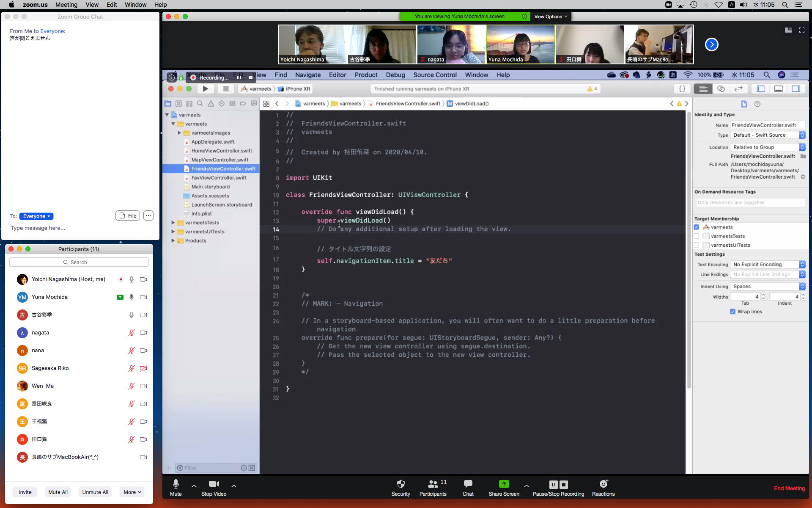The image size is (812, 508).
Task: Check the varmeetsTests target membership box
Action: 697,236
